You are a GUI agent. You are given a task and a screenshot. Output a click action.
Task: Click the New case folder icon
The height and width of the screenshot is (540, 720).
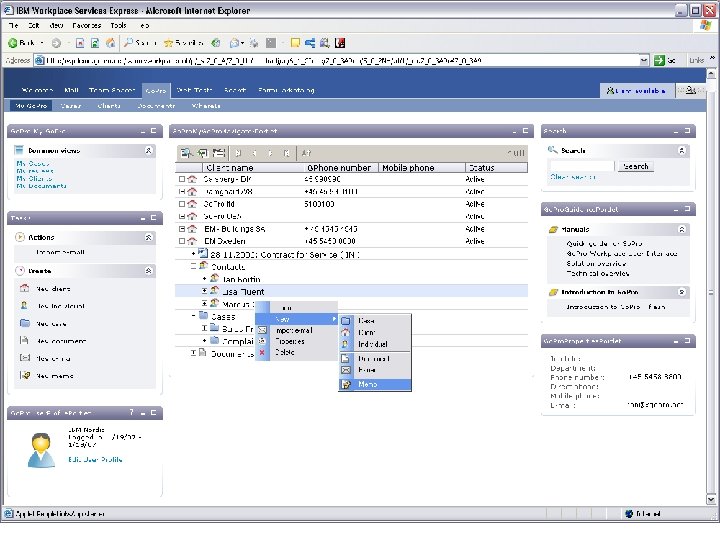tap(24, 323)
